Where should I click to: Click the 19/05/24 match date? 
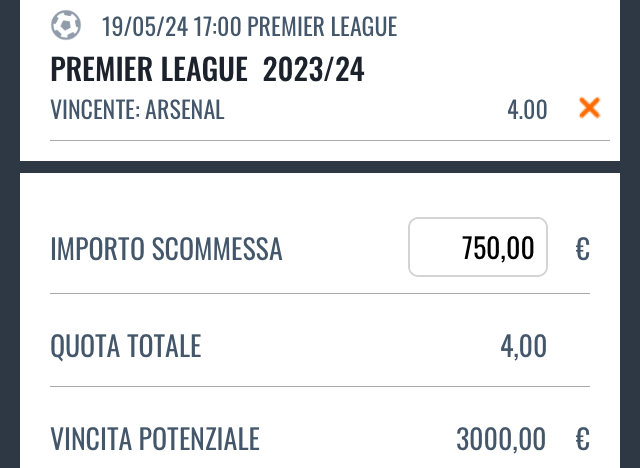click(x=145, y=27)
